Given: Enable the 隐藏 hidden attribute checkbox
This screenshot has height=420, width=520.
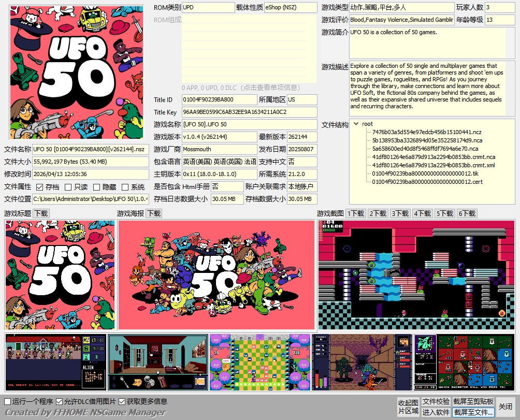Looking at the screenshot, I should [x=97, y=187].
